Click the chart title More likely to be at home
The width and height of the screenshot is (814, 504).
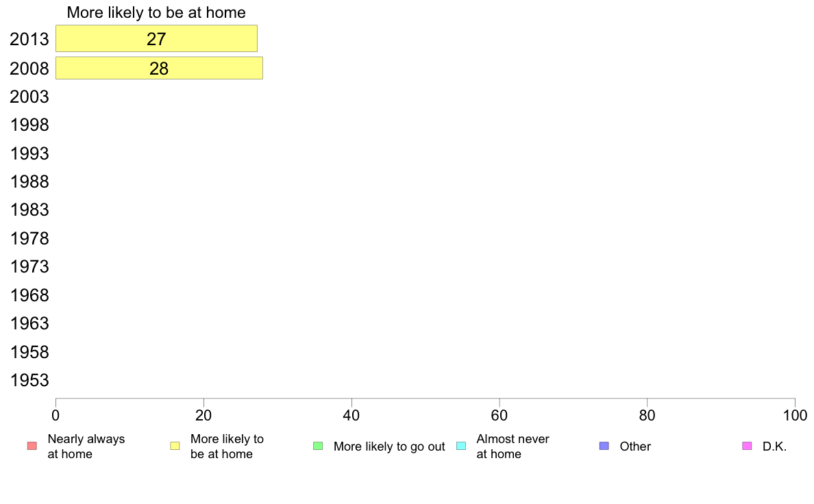coord(156,12)
